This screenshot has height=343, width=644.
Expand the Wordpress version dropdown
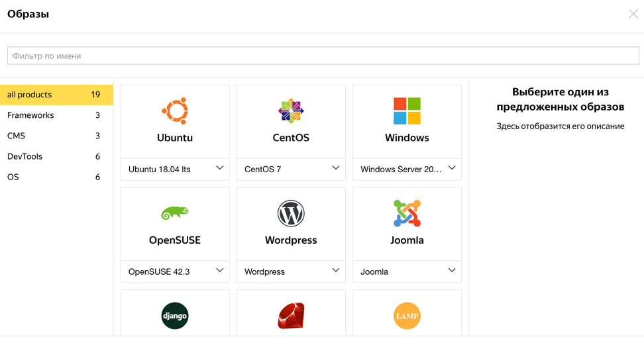click(291, 271)
